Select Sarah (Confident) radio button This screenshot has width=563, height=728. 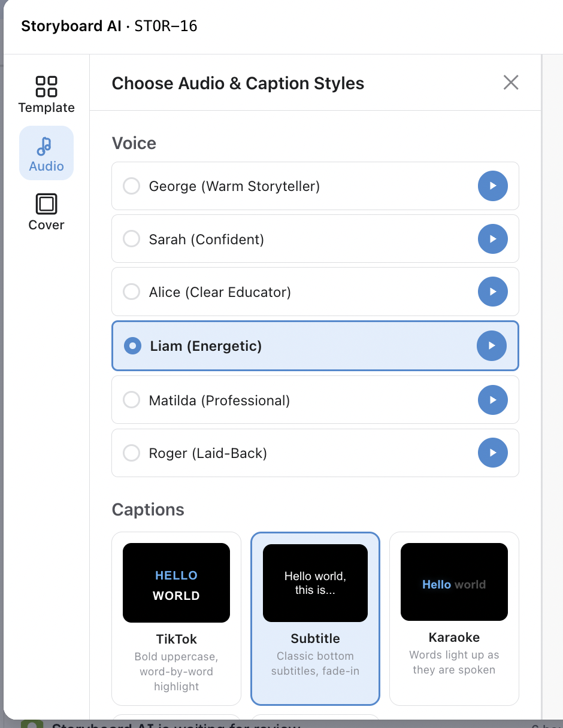pos(131,239)
